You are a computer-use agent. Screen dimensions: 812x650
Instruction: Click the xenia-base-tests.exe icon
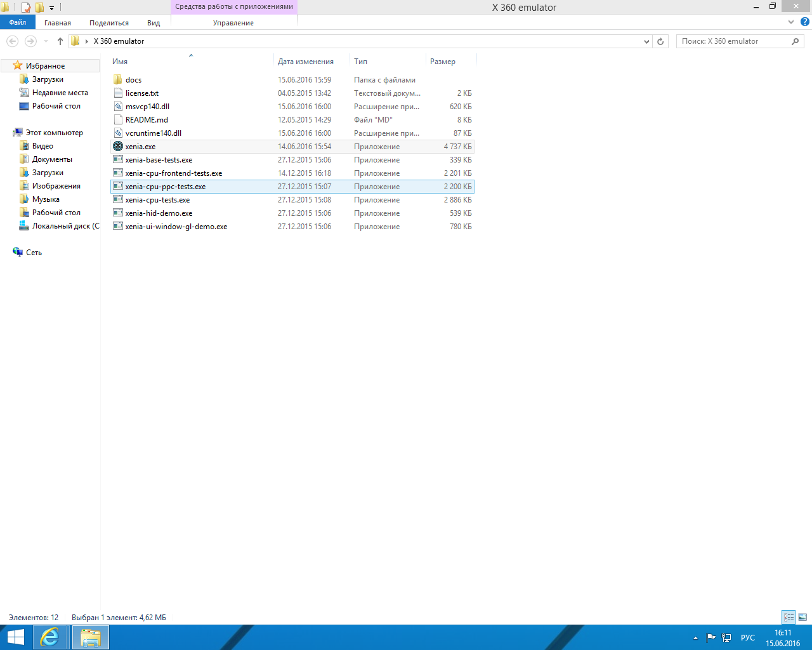pyautogui.click(x=118, y=159)
